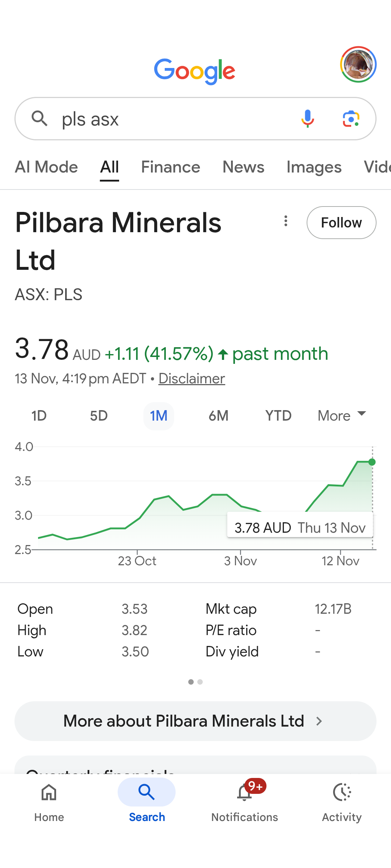Expand the More time range dropdown
This screenshot has height=868, width=391.
pos(341,416)
